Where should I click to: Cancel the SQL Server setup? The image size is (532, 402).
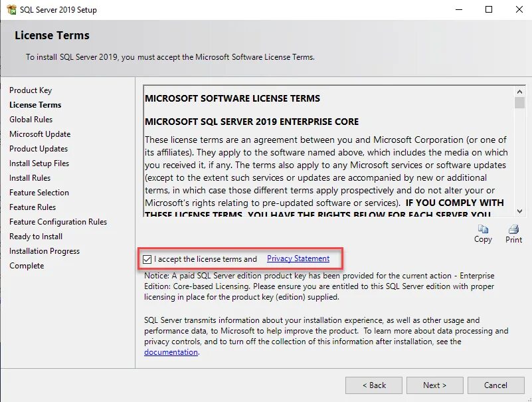pos(495,385)
